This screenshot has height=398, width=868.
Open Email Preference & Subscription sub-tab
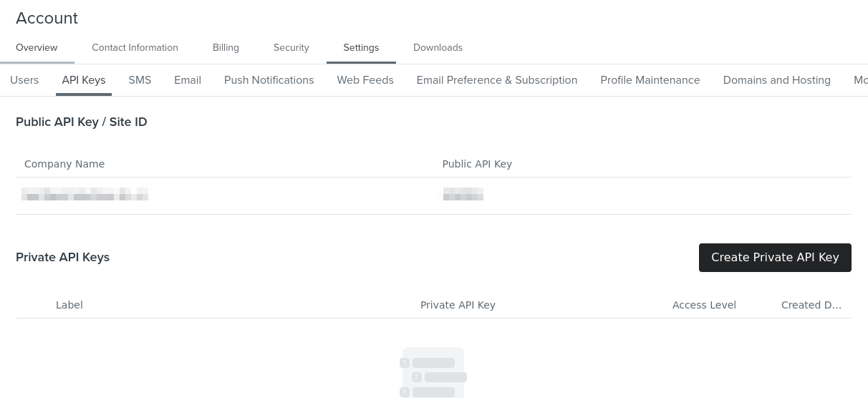tap(497, 80)
